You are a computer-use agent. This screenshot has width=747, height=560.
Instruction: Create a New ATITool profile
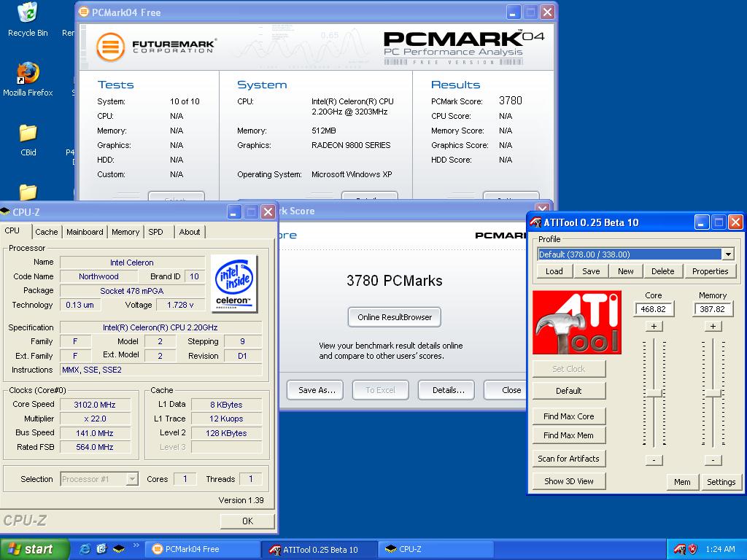[625, 271]
